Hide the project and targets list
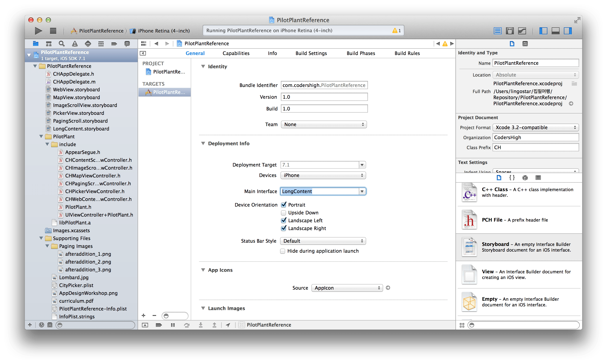The height and width of the screenshot is (364, 607). pyautogui.click(x=143, y=53)
